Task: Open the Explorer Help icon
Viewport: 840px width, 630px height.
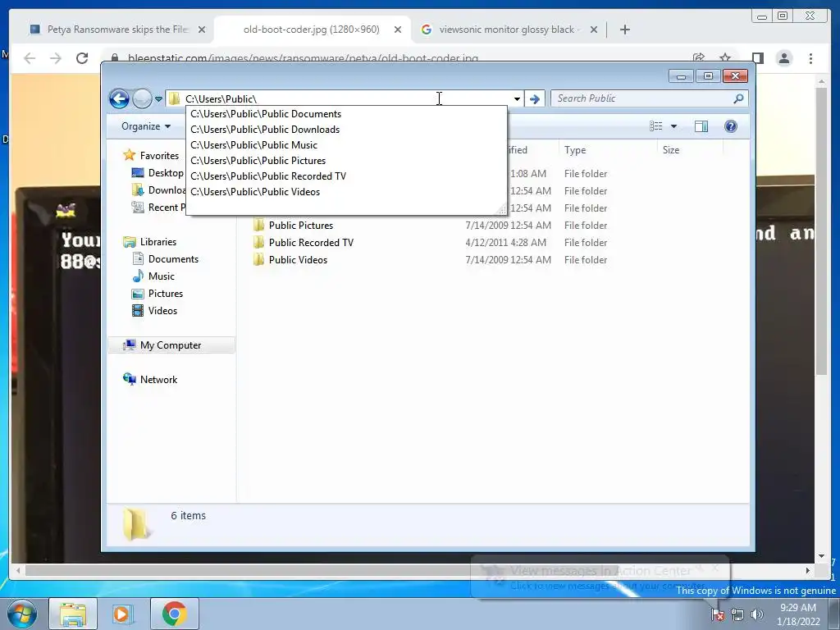Action: [x=731, y=126]
